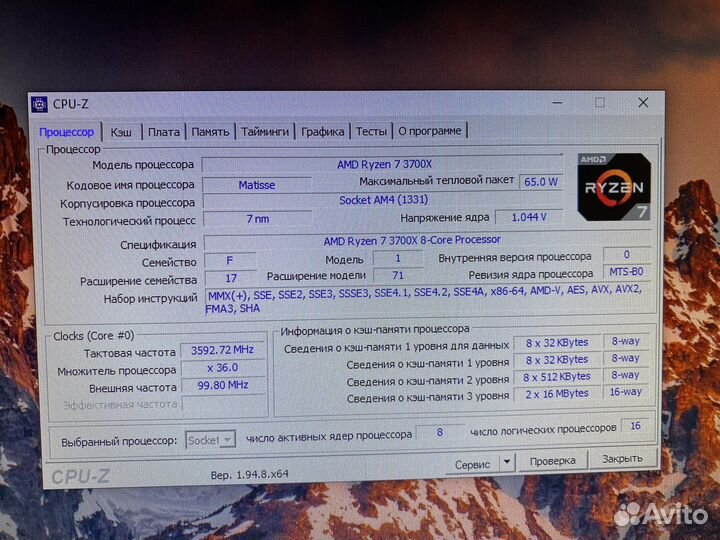Click the 65.0 W thermal package value
This screenshot has height=540, width=720.
coord(540,182)
